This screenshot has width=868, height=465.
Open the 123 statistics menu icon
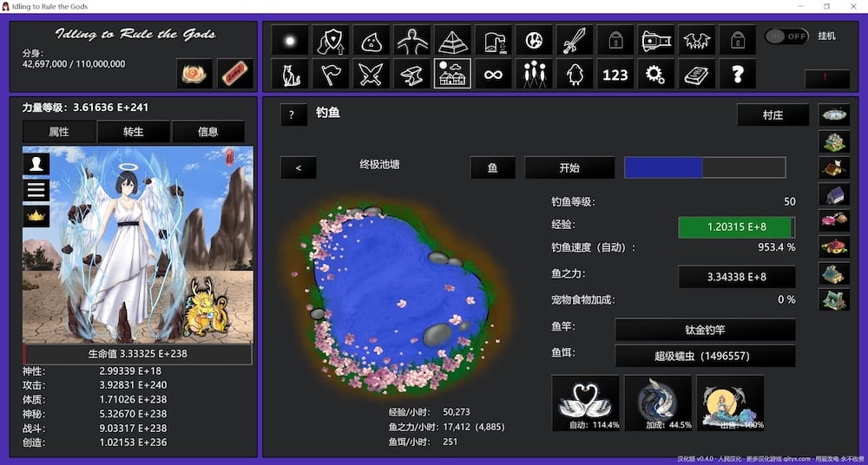tap(615, 74)
